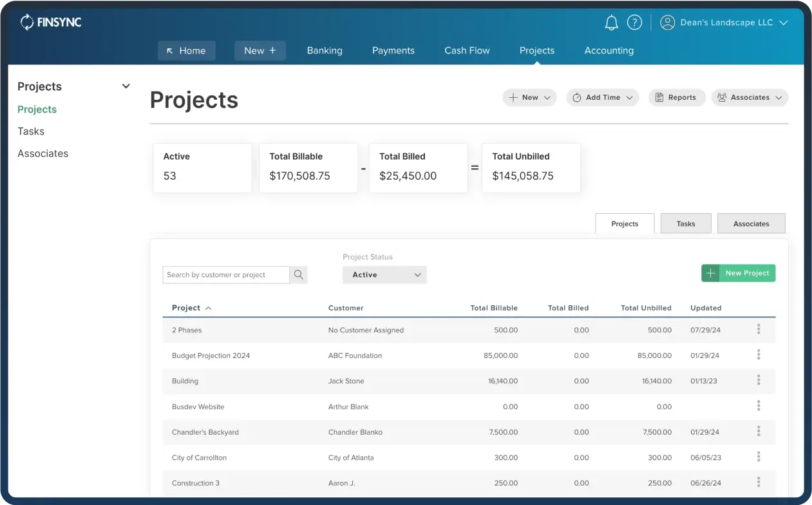This screenshot has height=505, width=812.
Task: Open notifications via the bell icon
Action: 611,22
